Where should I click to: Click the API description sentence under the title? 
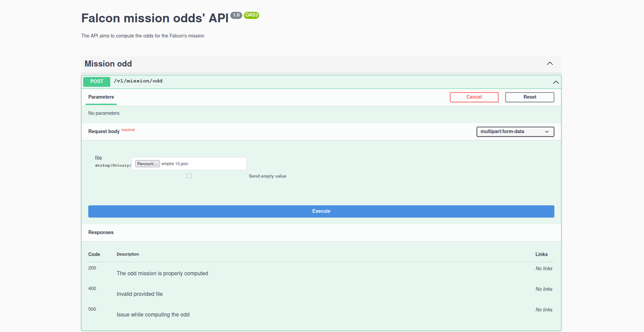[x=143, y=36]
